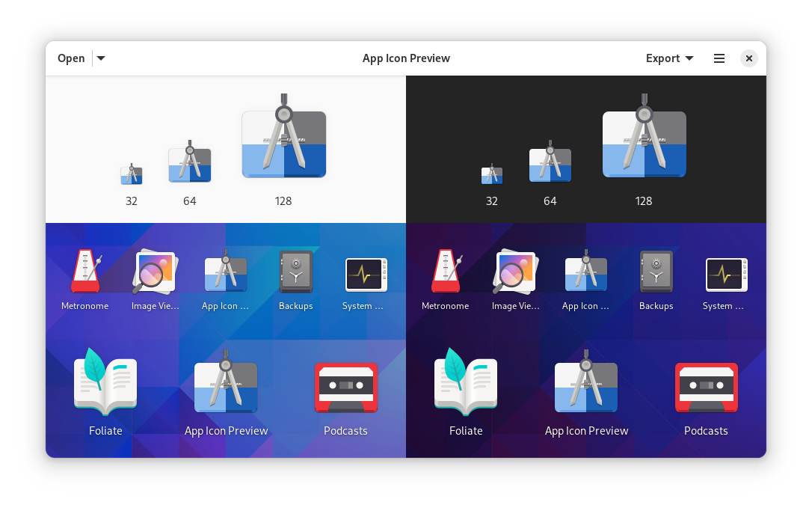Click small App Icon Preview icon, light panel
Image resolution: width=812 pixels, height=508 pixels.
point(225,271)
